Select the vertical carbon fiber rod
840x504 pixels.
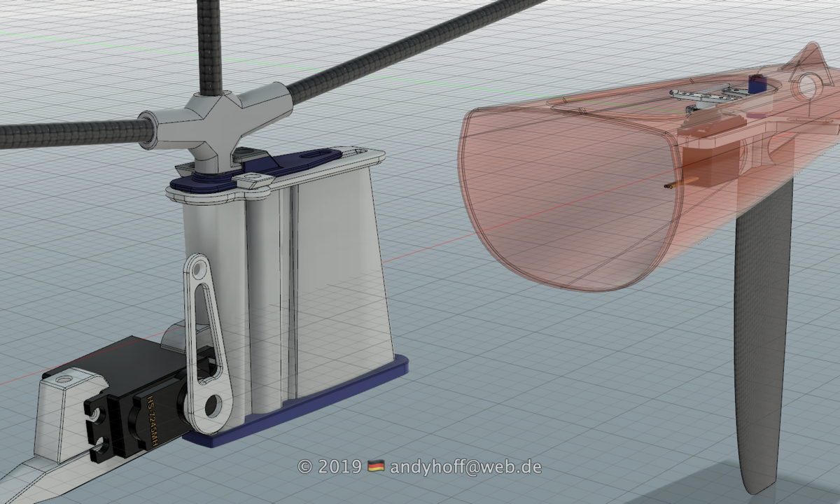tap(209, 42)
